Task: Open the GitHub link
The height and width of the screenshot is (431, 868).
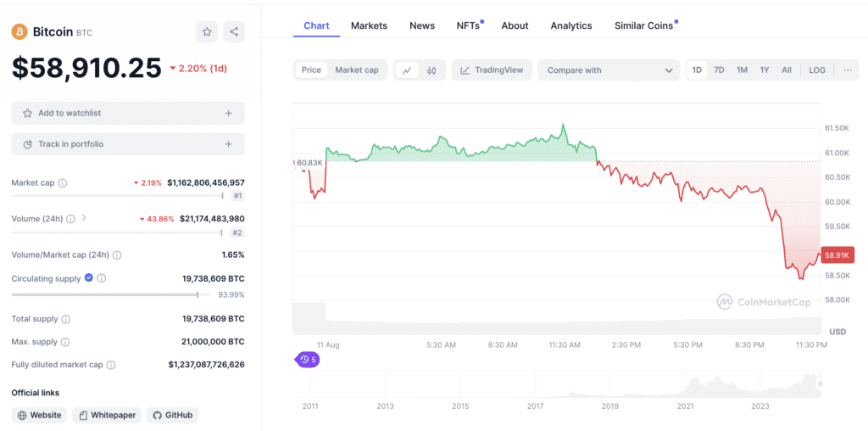Action: [x=172, y=415]
